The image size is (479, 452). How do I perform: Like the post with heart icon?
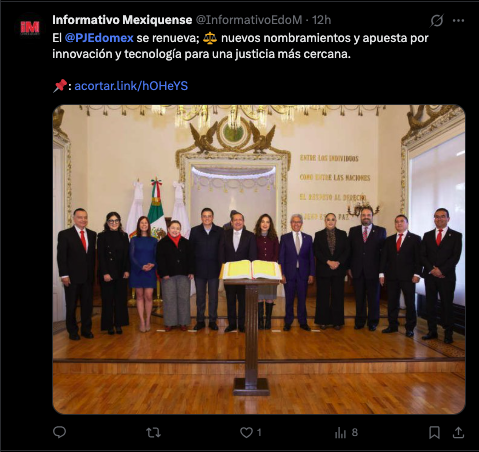pos(246,433)
